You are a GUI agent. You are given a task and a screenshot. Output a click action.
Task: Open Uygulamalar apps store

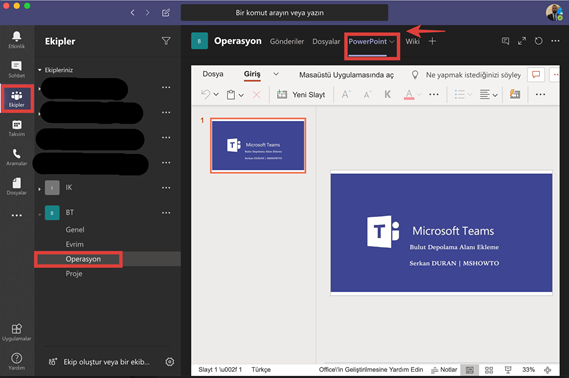pos(17,332)
